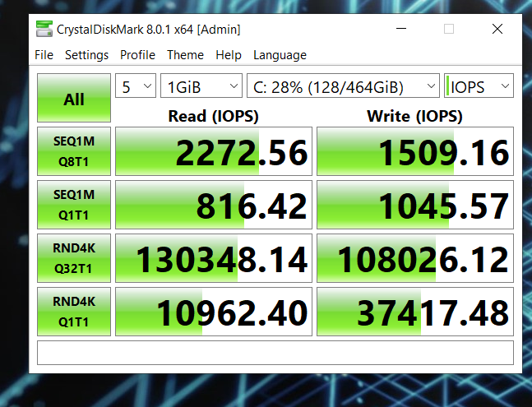Run all benchmarks with the All button
Image resolution: width=532 pixels, height=407 pixels.
[74, 98]
